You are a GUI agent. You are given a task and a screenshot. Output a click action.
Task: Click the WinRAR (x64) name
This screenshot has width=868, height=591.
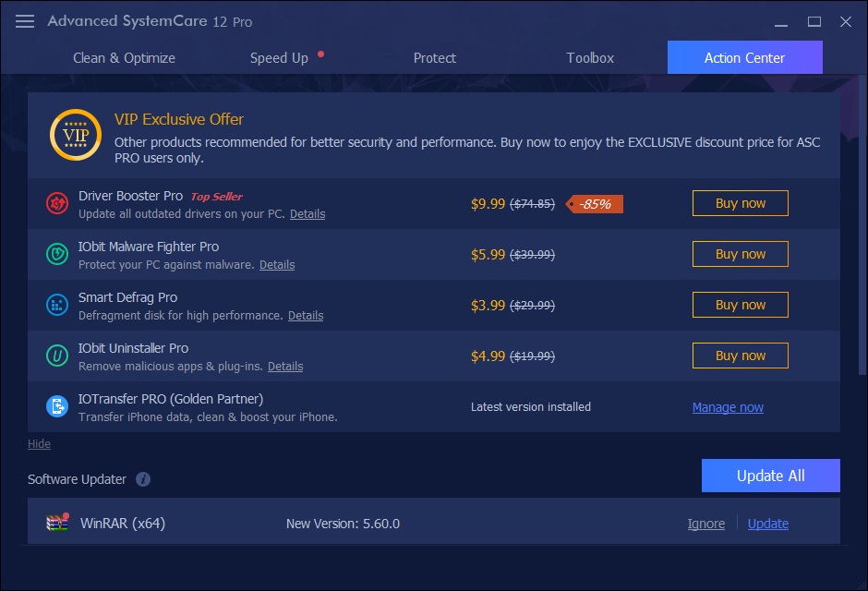(x=122, y=523)
